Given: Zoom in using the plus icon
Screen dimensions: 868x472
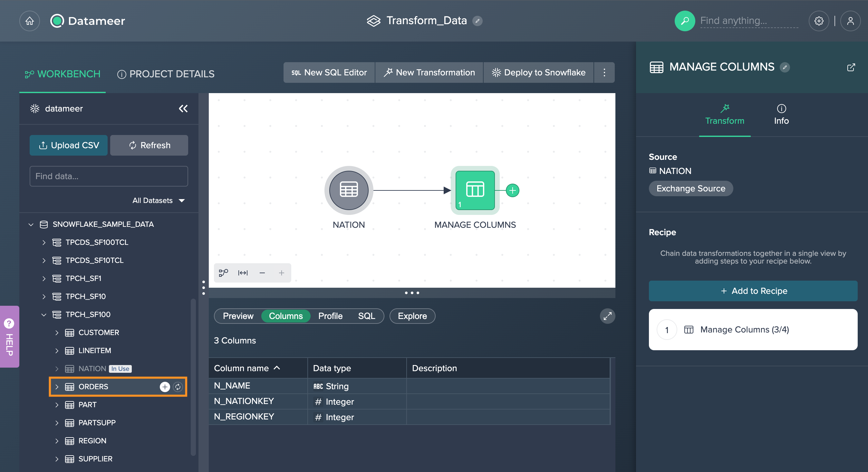Looking at the screenshot, I should 281,273.
